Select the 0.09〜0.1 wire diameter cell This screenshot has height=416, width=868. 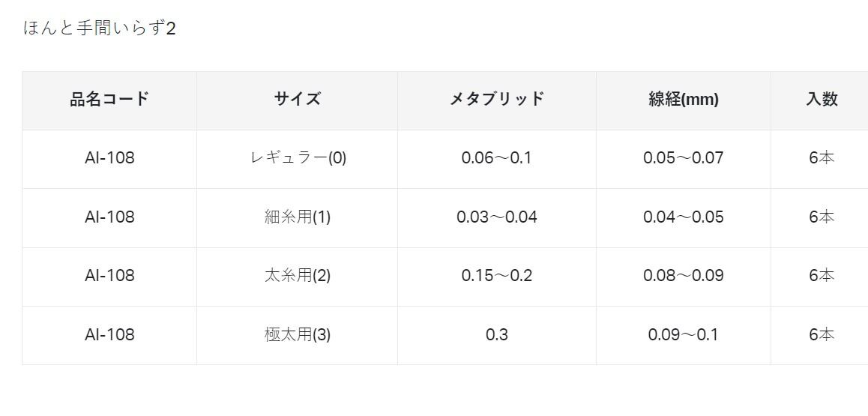(684, 335)
